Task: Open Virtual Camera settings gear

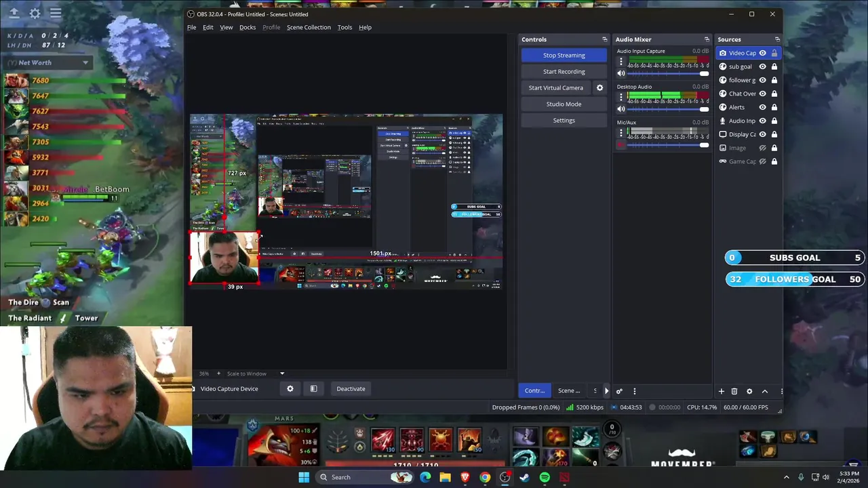Action: click(x=599, y=87)
